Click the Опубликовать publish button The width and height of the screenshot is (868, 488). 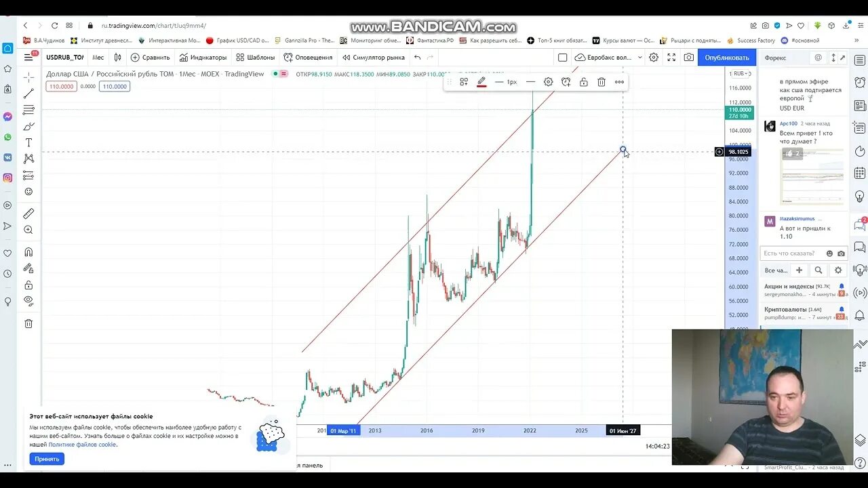(x=726, y=57)
